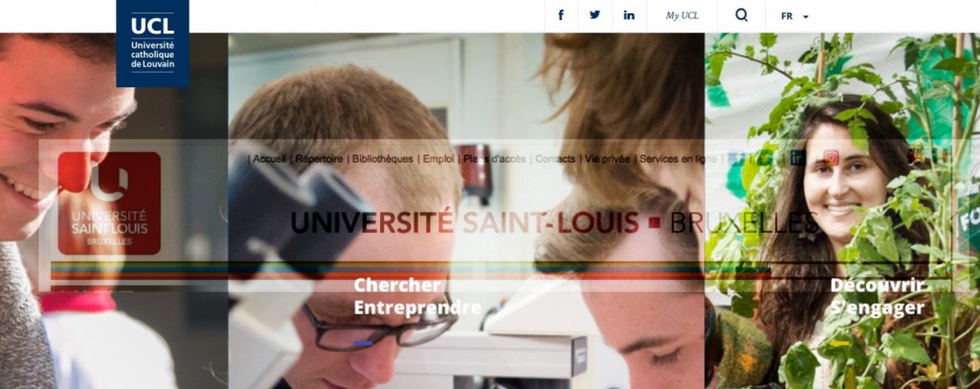Viewport: 980px width, 389px height.
Task: Open the Vie privée link
Action: tap(608, 159)
